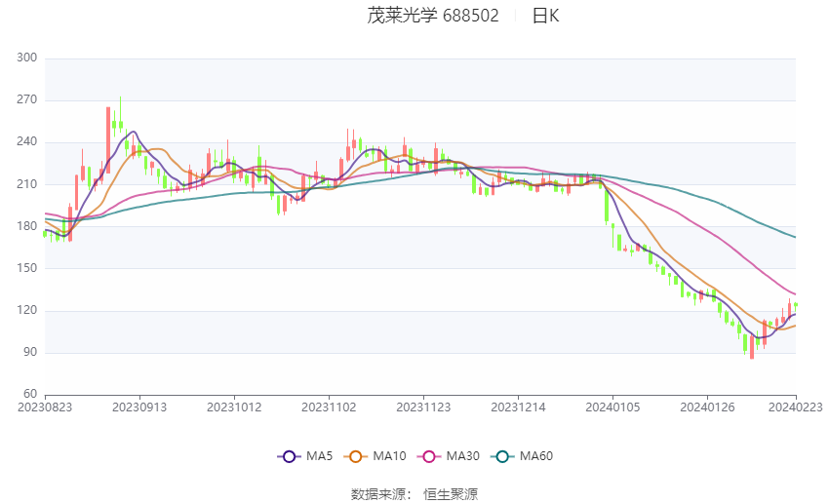Select the 日K label in title
829x504 pixels.
(x=545, y=16)
